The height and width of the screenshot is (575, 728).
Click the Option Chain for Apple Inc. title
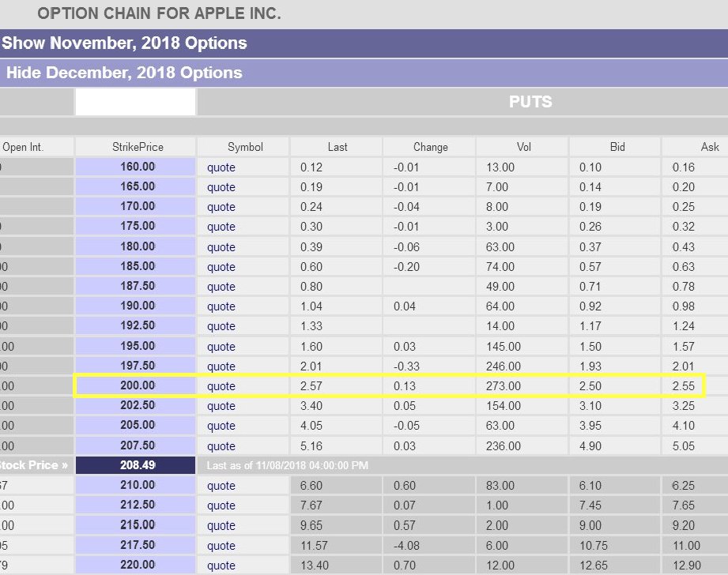[x=159, y=13]
